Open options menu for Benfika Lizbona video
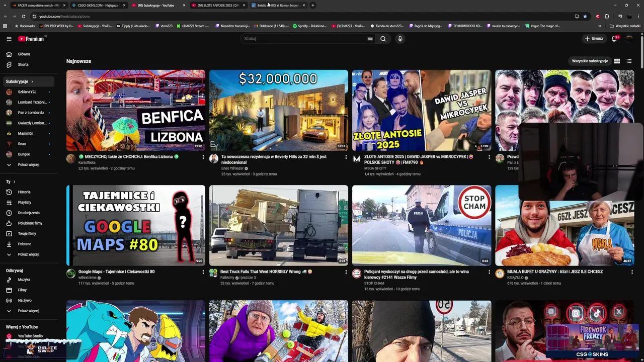The height and width of the screenshot is (362, 644). pos(203,157)
